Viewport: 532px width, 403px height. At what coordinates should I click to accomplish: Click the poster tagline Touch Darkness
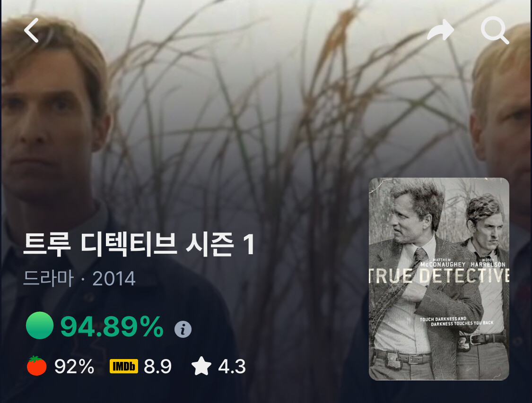click(x=457, y=321)
